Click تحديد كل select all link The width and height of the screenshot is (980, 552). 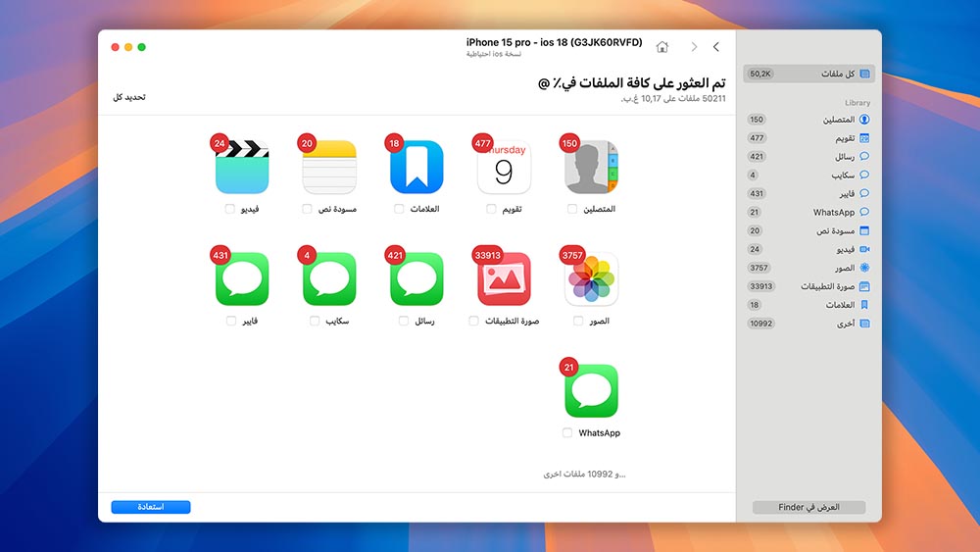[129, 97]
